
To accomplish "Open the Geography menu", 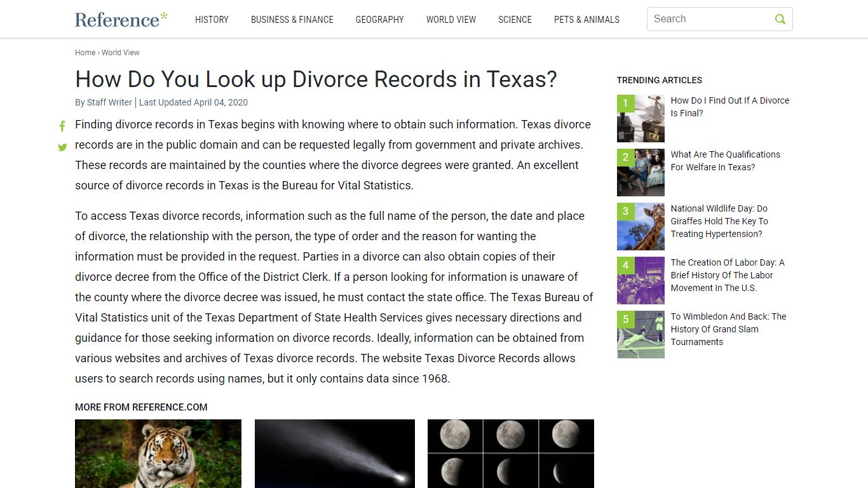I will [x=380, y=20].
